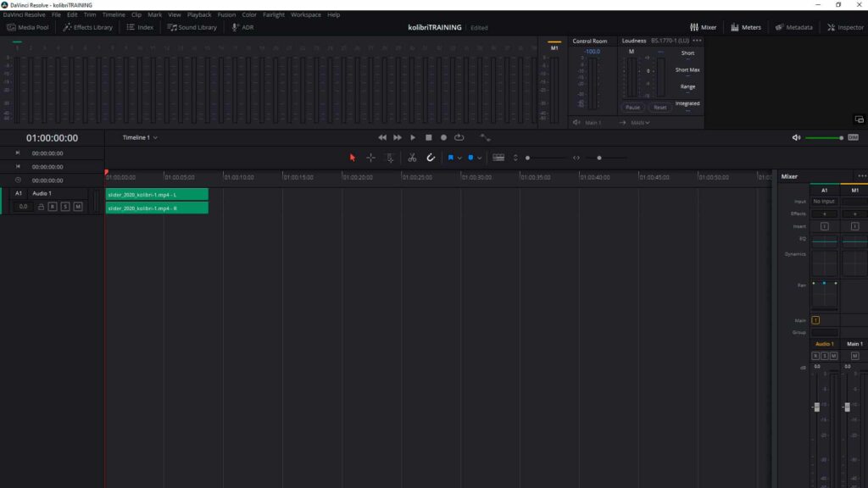Open the Sound Library panel
This screenshot has width=868, height=488.
pos(192,27)
